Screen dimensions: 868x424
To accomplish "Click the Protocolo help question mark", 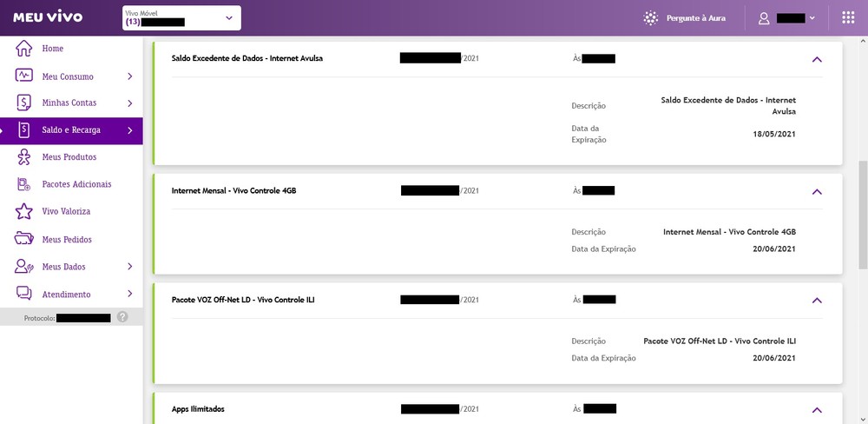I will [x=122, y=317].
